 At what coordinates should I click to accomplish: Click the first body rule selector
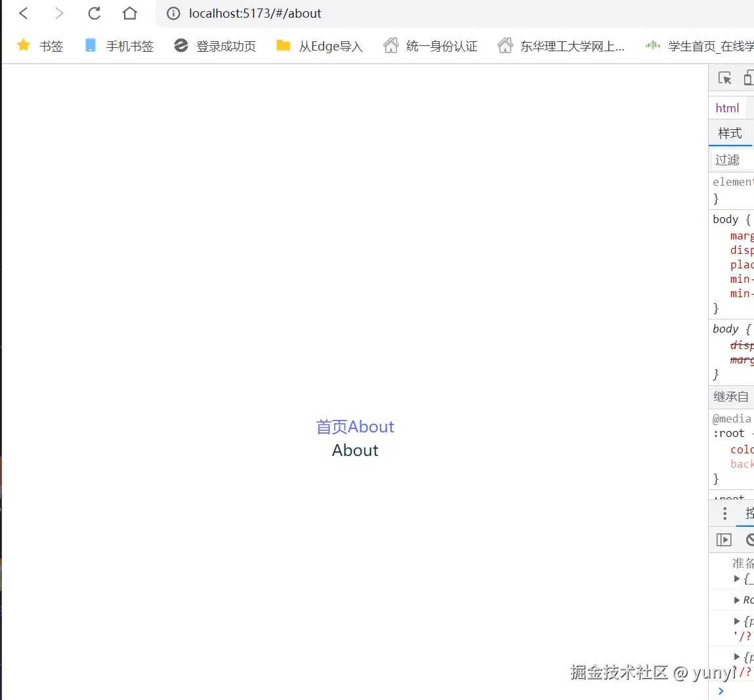click(725, 219)
